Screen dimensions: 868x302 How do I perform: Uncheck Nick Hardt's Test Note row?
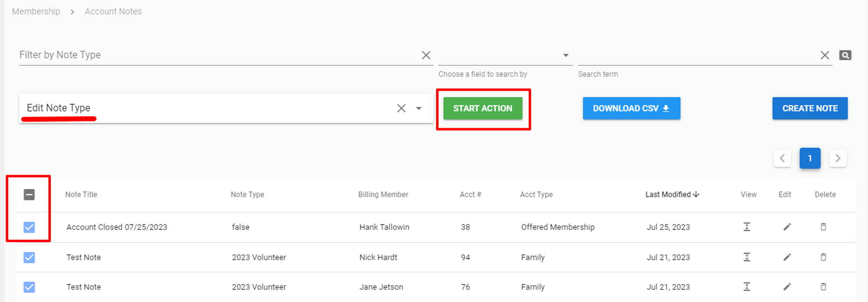tap(29, 257)
